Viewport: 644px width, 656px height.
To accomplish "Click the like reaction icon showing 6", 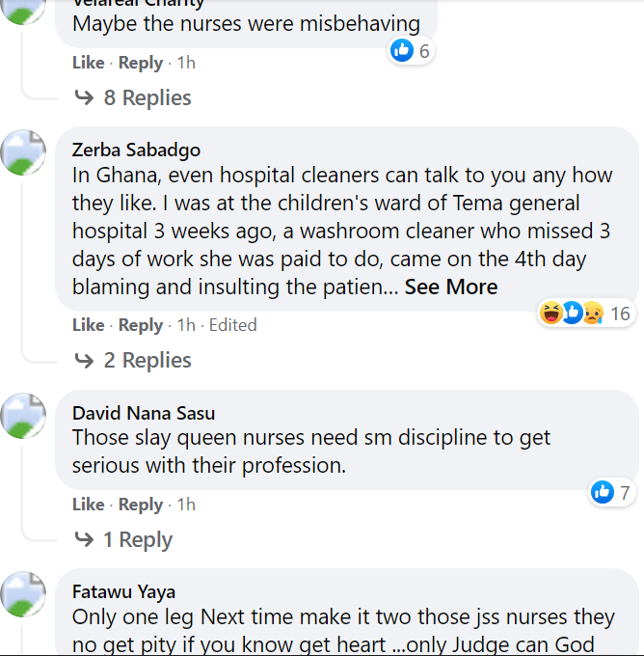I will tap(402, 51).
